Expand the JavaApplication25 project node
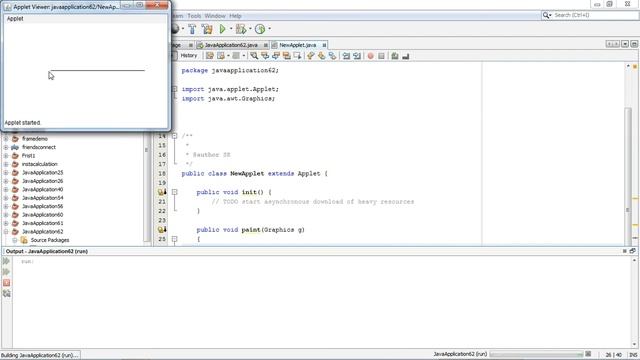The image size is (640, 360). click(6, 173)
